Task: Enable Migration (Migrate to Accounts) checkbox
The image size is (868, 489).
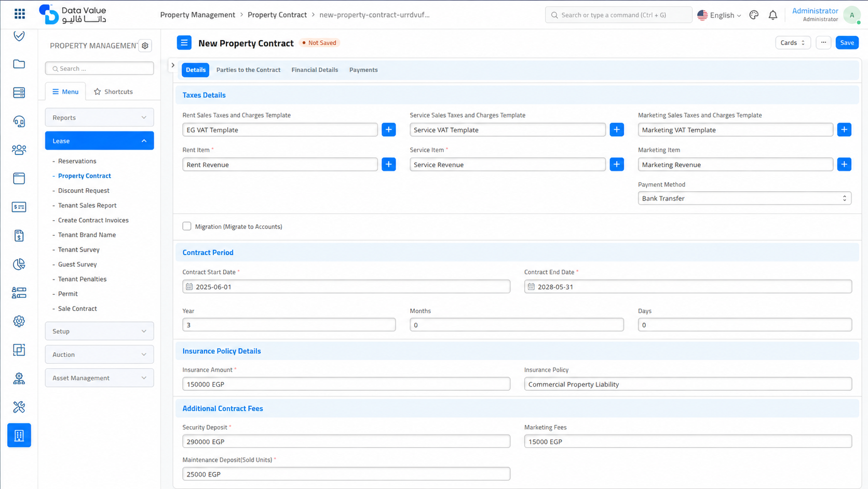Action: tap(187, 226)
